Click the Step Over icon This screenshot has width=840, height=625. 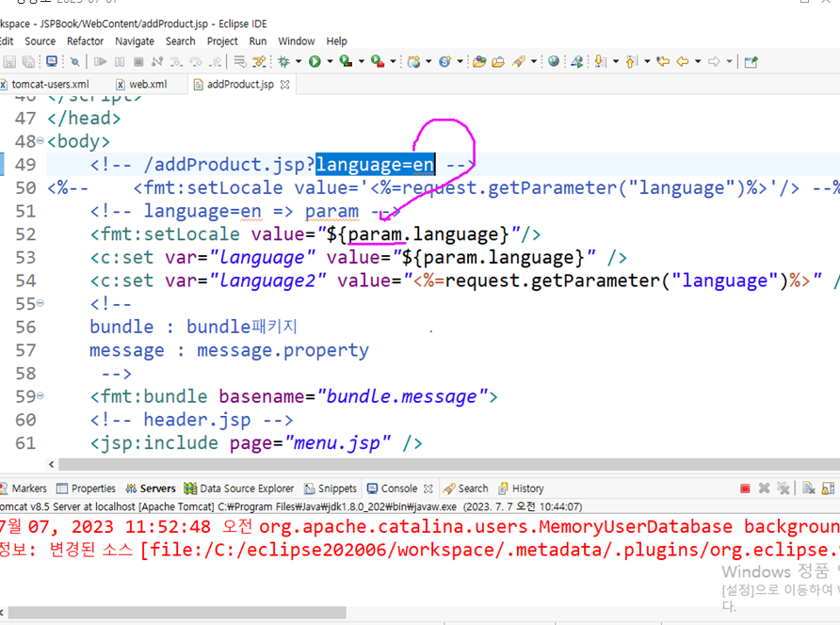point(196,61)
